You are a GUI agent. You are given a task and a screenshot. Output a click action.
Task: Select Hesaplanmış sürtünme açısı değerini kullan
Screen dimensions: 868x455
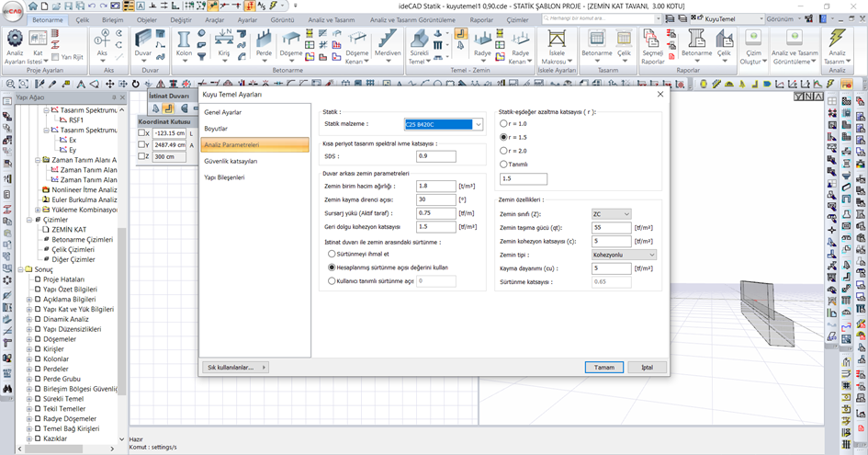coord(332,267)
